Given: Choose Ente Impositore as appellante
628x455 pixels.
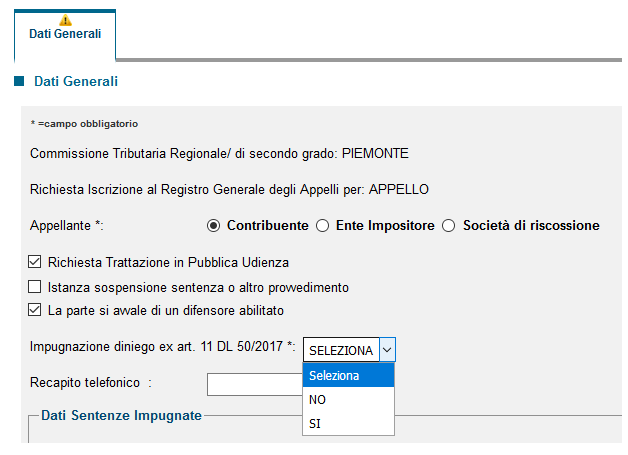Looking at the screenshot, I should 322,226.
